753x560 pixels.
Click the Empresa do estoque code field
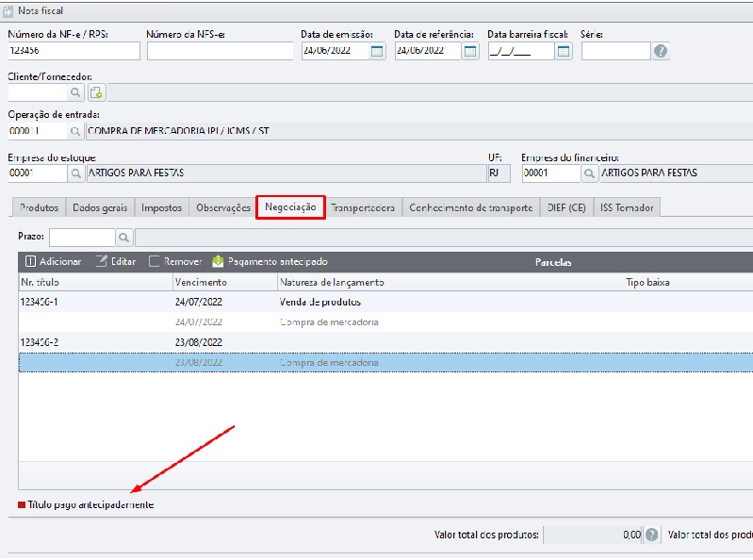point(38,173)
